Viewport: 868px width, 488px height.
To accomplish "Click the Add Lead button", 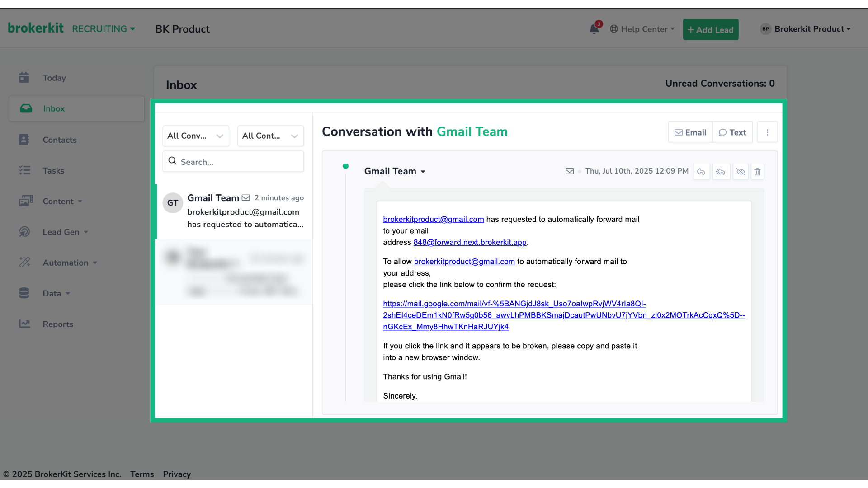I will 711,29.
